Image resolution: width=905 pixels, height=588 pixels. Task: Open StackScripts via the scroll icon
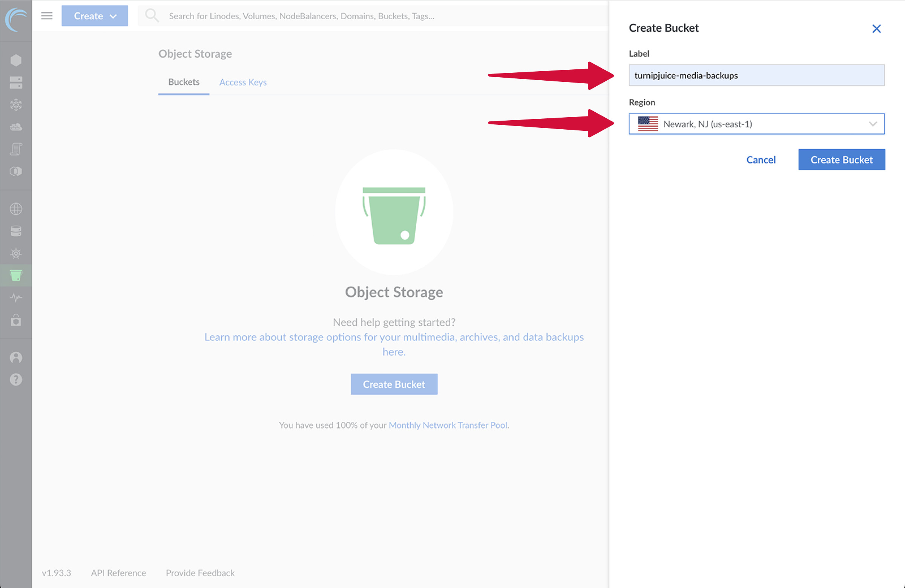[x=15, y=149]
